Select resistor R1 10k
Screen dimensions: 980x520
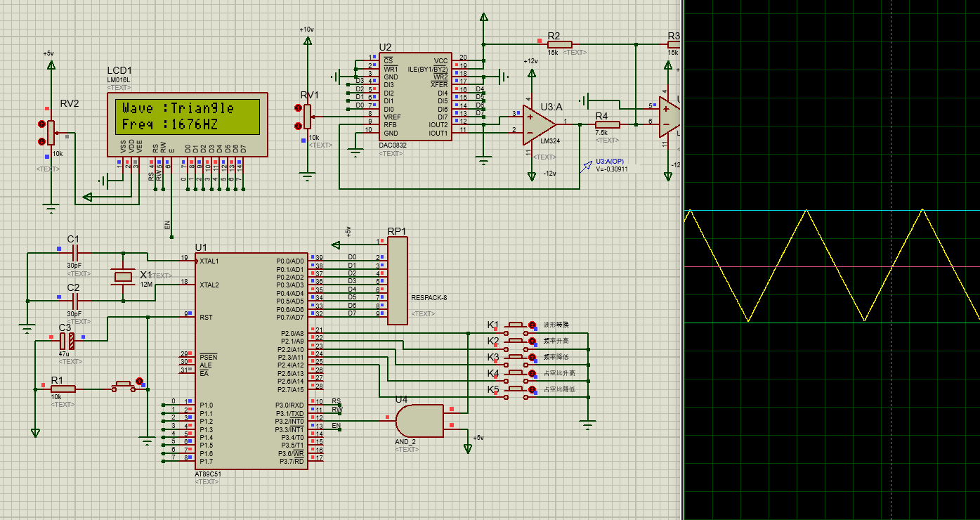pos(63,389)
